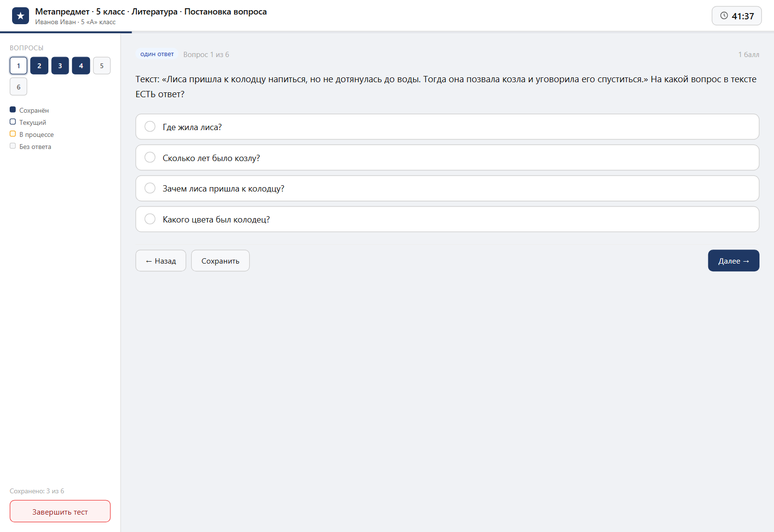Choose the answer "Где жила лиса?"
Screen dimensions: 774x532
pyautogui.click(x=447, y=127)
